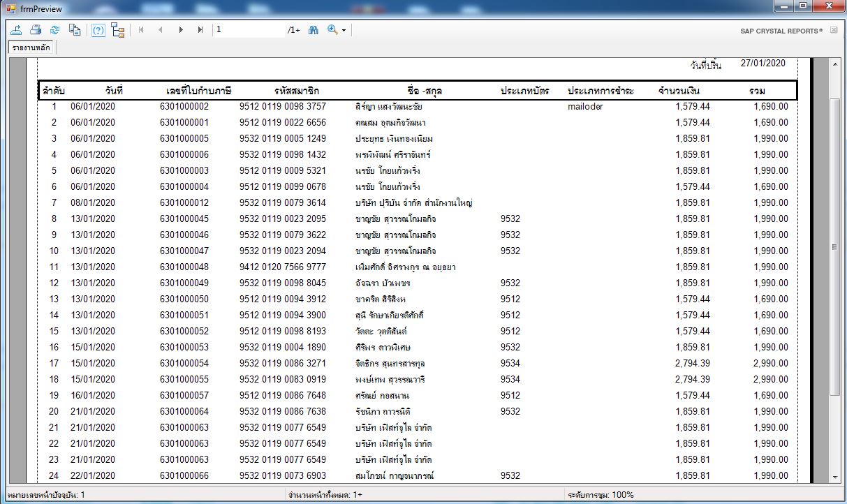Image resolution: width=847 pixels, height=504 pixels.
Task: Toggle the Parameter Panel button
Action: (x=98, y=30)
